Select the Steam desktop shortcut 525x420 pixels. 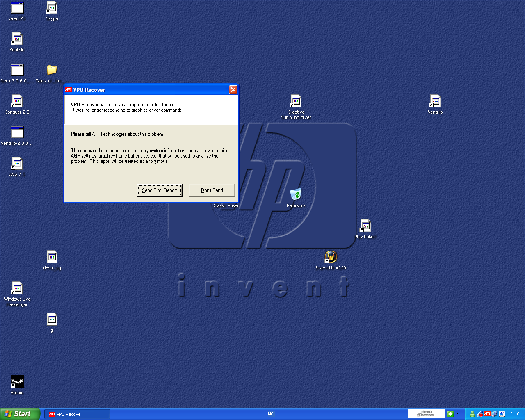pos(17,382)
